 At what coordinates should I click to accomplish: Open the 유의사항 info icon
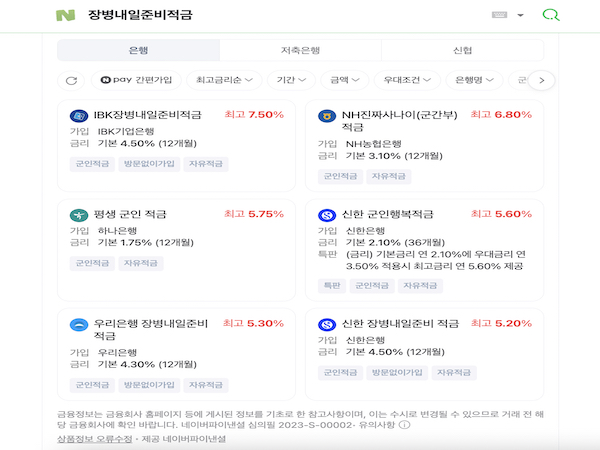click(405, 425)
